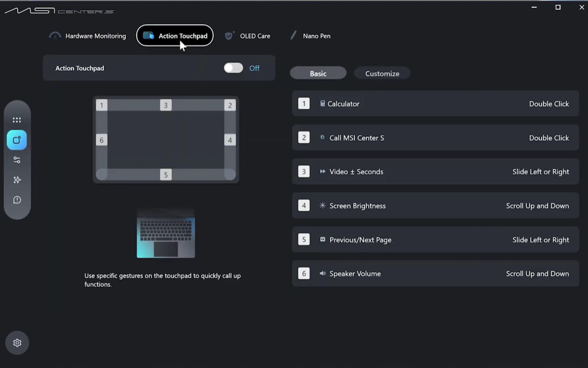This screenshot has height=368, width=588.
Task: Toggle the Action Touchpad switch on
Action: [x=233, y=68]
